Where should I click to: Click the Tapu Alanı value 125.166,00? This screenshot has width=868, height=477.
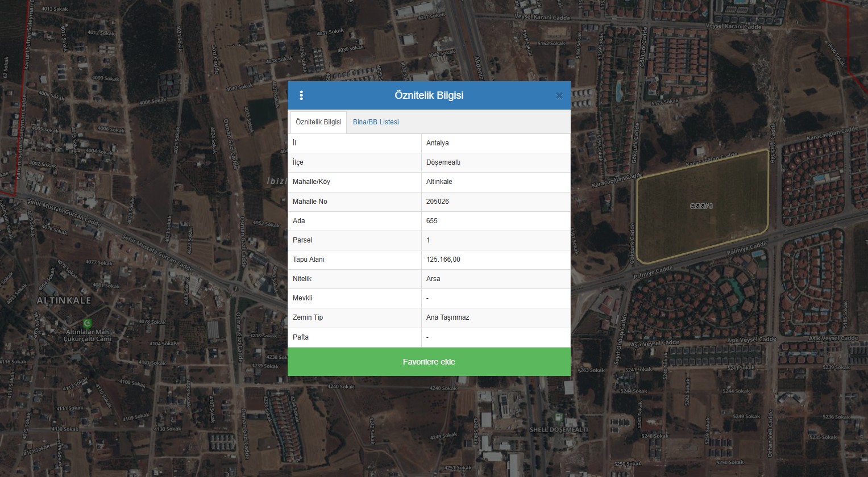point(443,260)
